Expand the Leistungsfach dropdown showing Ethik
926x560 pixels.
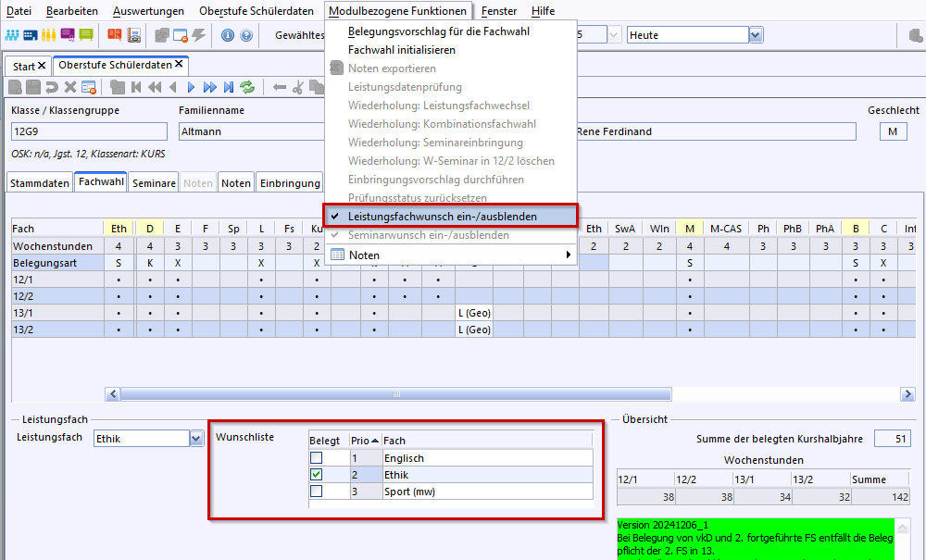pyautogui.click(x=196, y=438)
